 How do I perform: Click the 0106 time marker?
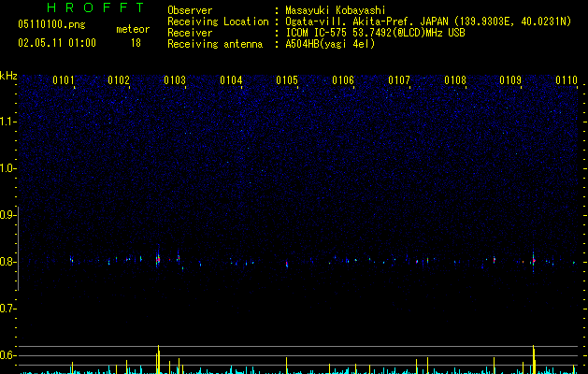tap(343, 80)
